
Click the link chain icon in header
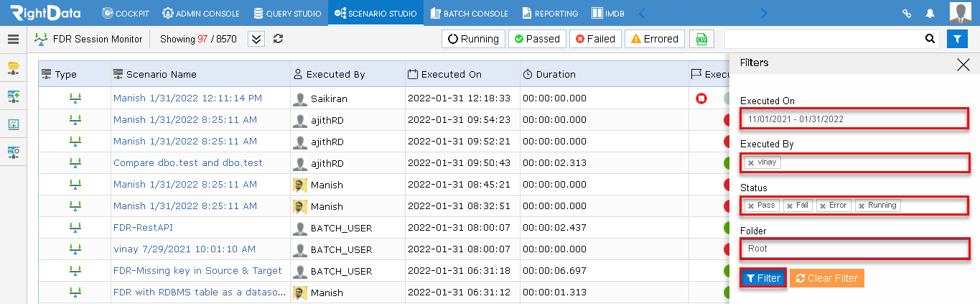coord(907,13)
